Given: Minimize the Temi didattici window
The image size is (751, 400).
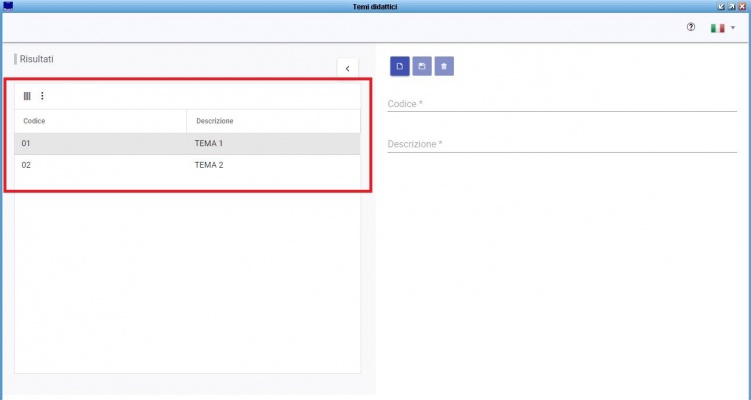Looking at the screenshot, I should 721,7.
